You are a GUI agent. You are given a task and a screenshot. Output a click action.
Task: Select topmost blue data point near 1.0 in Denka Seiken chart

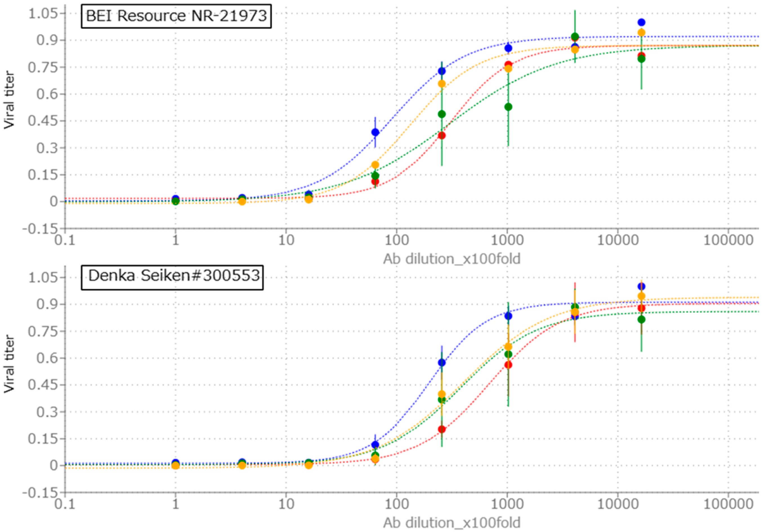[642, 287]
